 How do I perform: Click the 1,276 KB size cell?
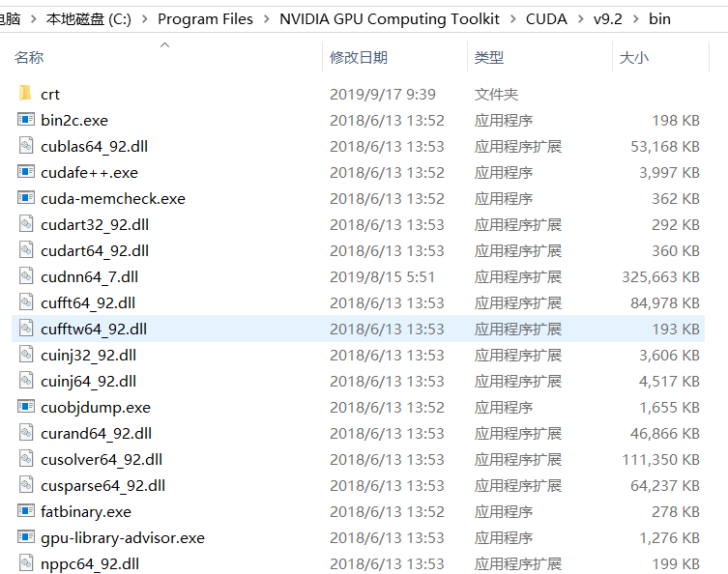click(x=669, y=537)
